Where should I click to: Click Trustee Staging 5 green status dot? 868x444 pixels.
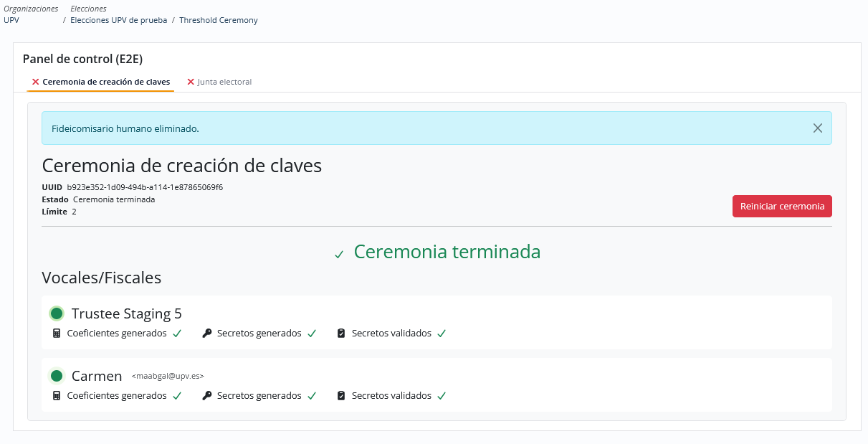[57, 313]
